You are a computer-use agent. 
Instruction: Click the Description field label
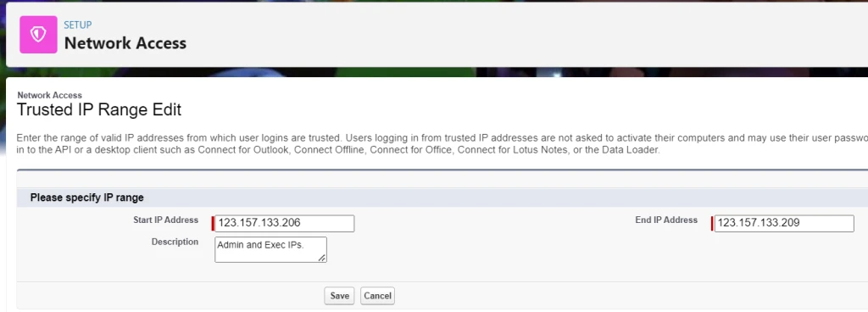175,242
